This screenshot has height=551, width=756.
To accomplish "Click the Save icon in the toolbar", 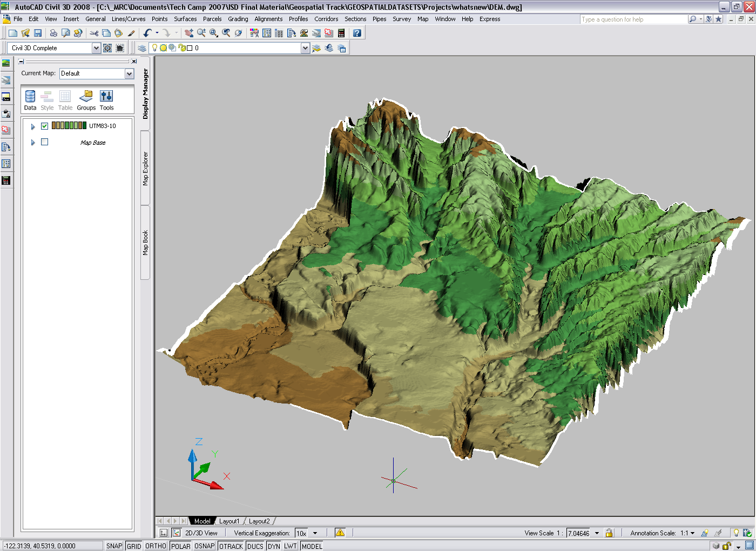I will coord(38,33).
